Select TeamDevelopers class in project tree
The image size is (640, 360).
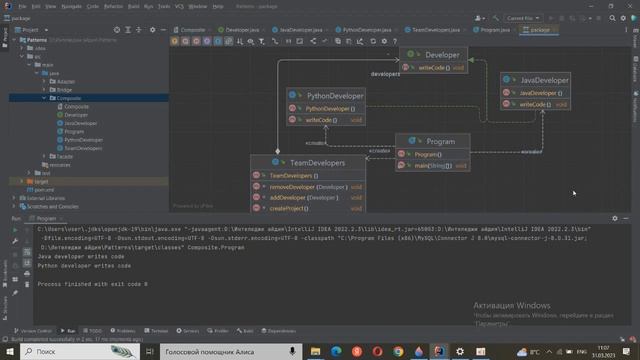pos(83,148)
